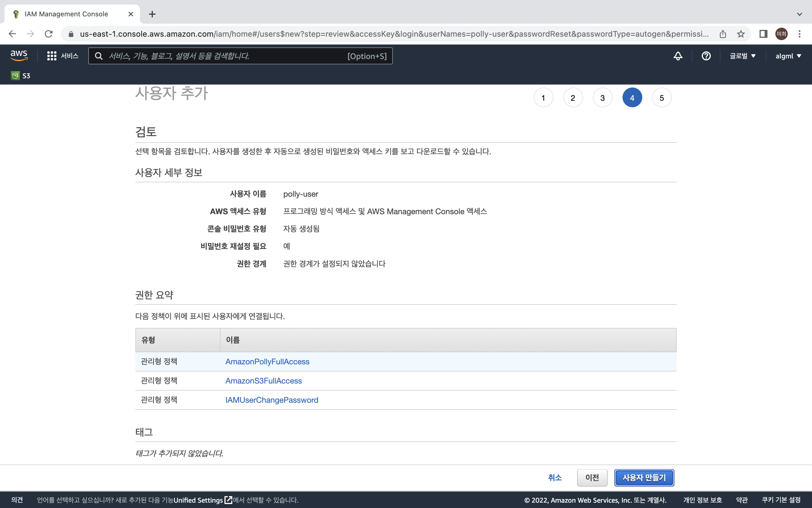
Task: Open the AmazonS3FullAccess policy link
Action: (x=264, y=381)
